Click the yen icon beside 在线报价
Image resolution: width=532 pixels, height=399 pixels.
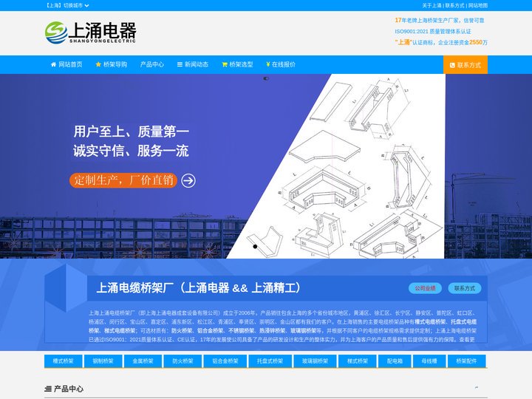pyautogui.click(x=268, y=64)
